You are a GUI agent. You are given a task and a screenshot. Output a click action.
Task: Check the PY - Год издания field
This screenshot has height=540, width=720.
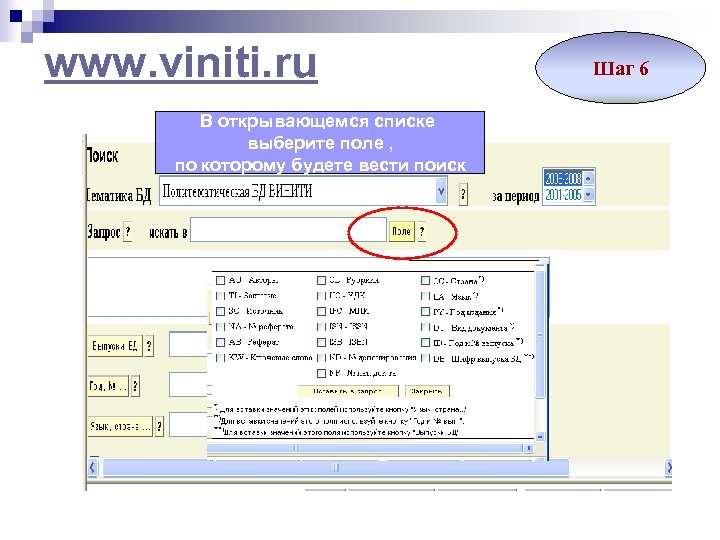425,311
